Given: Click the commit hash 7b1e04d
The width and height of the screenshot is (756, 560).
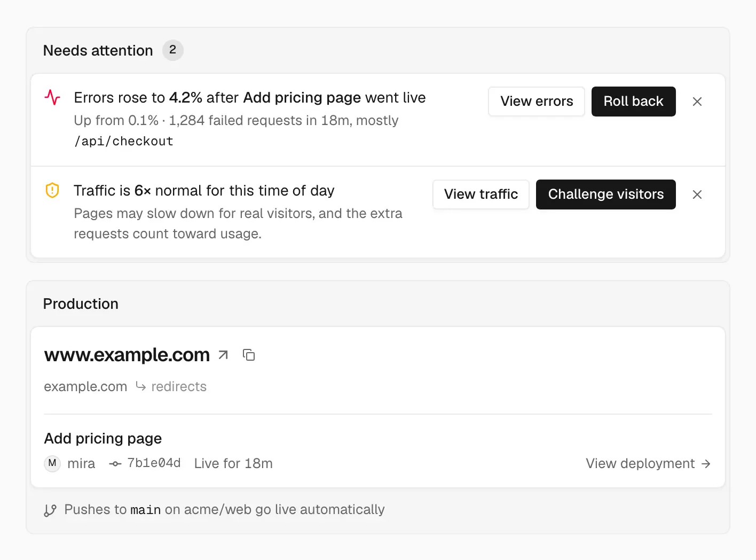Looking at the screenshot, I should 154,463.
